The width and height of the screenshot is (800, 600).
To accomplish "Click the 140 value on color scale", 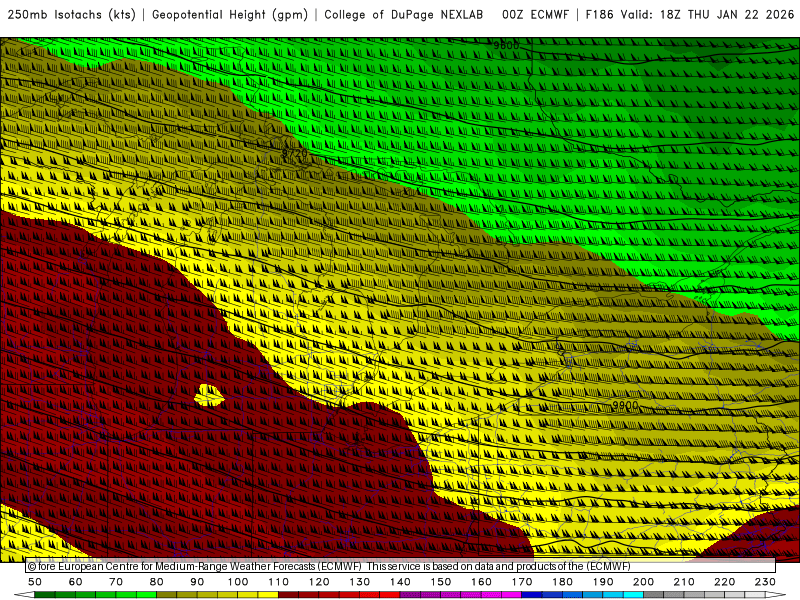I will 400,582.
